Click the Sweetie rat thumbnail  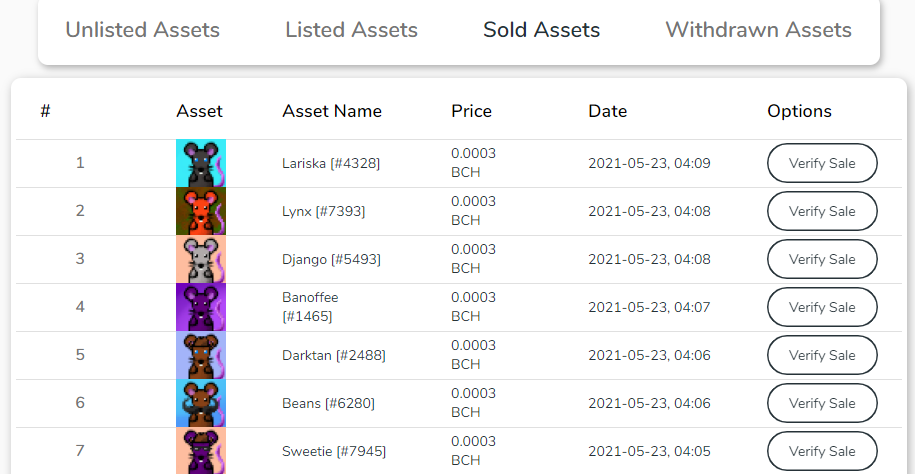201,451
